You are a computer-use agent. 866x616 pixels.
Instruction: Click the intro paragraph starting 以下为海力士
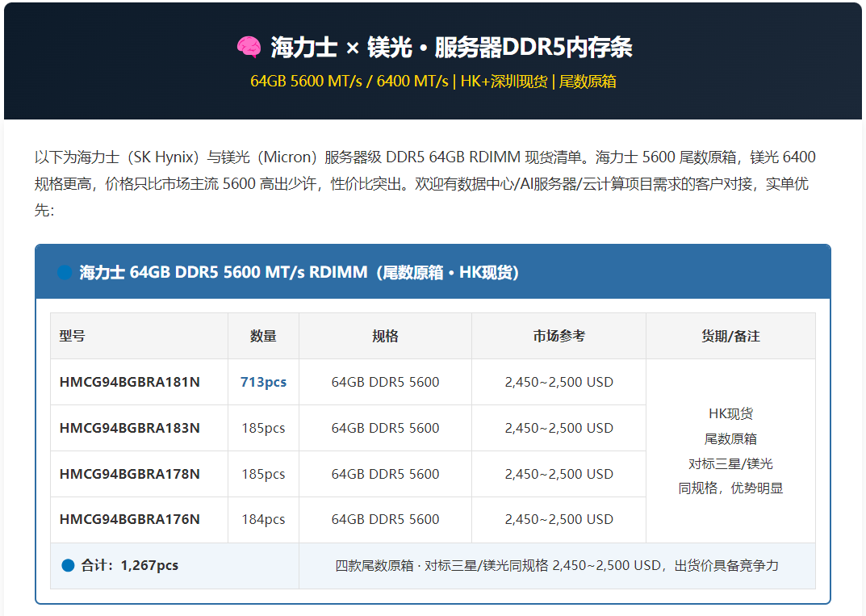coord(425,183)
